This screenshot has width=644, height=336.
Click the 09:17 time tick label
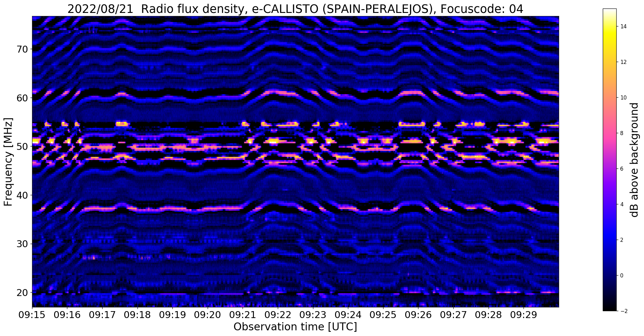pyautogui.click(x=102, y=315)
